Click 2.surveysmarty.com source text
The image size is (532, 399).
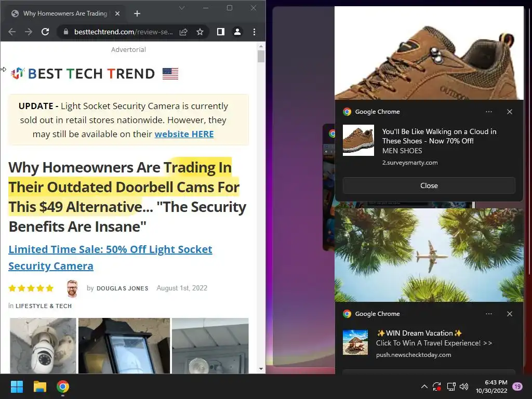(410, 163)
